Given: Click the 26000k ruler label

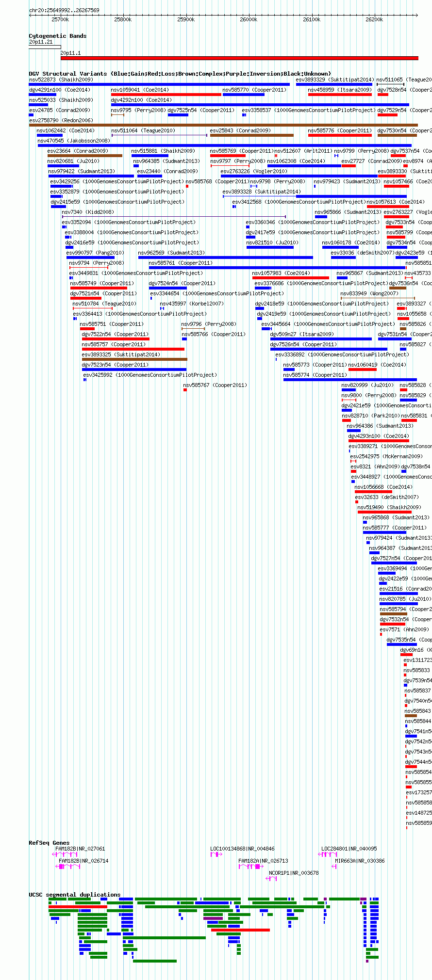Looking at the screenshot, I should [249, 19].
